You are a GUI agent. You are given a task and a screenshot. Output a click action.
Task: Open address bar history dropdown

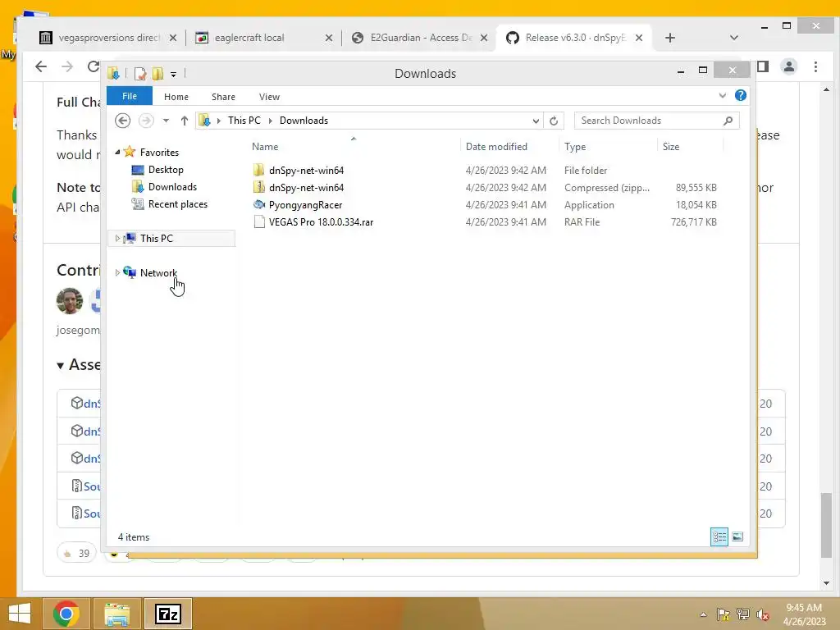pyautogui.click(x=535, y=121)
